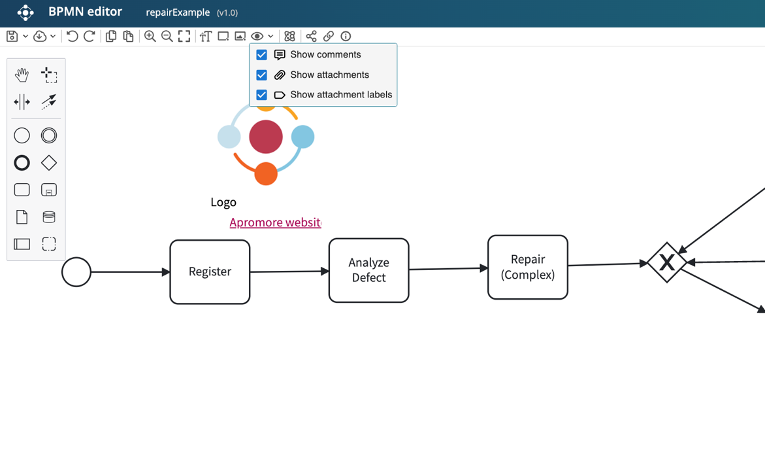Click the zoom in magnifier icon
766x454 pixels.
click(x=150, y=36)
